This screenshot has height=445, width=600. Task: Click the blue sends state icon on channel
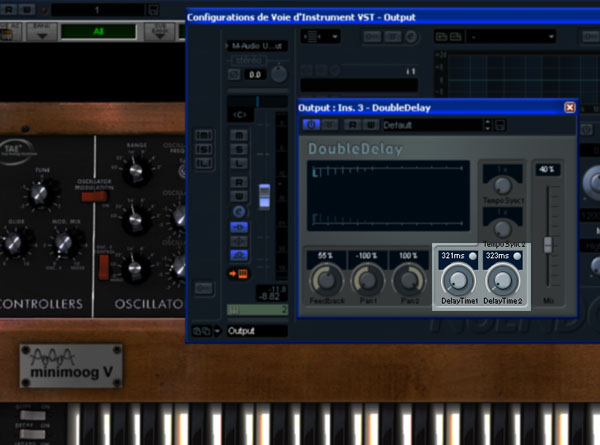(239, 255)
